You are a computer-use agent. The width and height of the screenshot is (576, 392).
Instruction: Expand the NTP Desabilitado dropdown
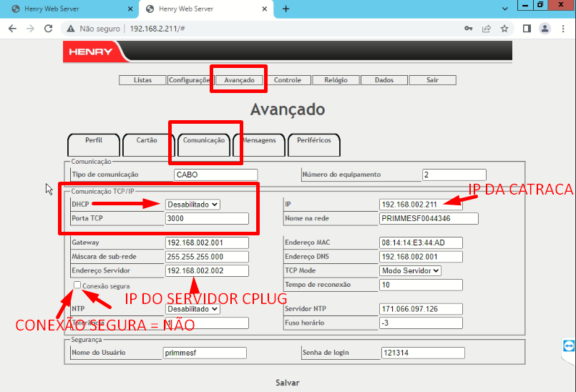click(193, 309)
